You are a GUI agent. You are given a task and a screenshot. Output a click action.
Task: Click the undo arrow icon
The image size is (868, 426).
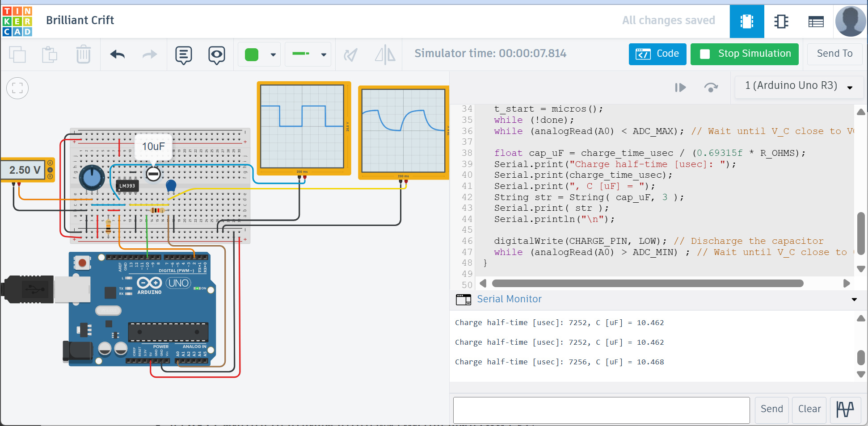click(118, 54)
